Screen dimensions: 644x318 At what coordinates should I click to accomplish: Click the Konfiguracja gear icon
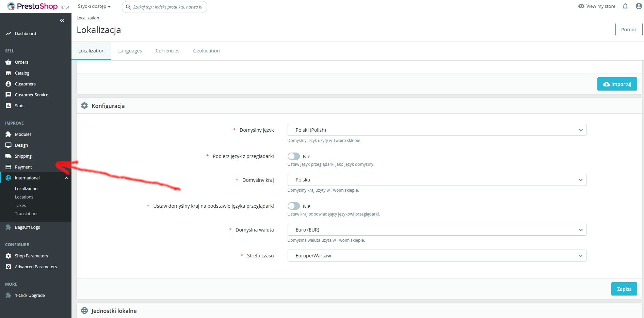click(x=84, y=106)
